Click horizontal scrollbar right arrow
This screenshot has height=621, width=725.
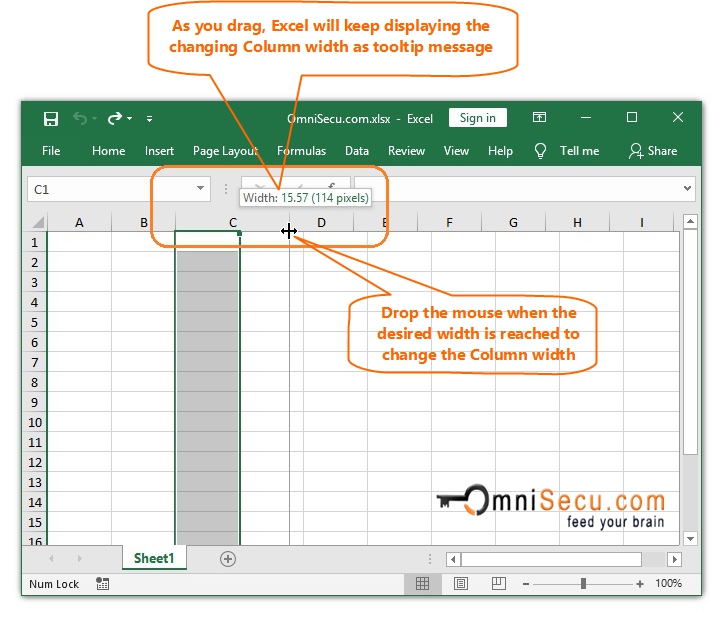click(x=675, y=560)
